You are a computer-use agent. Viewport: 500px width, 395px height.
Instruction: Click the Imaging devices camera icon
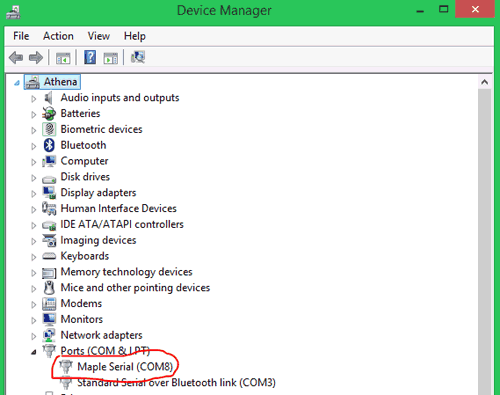pos(49,240)
